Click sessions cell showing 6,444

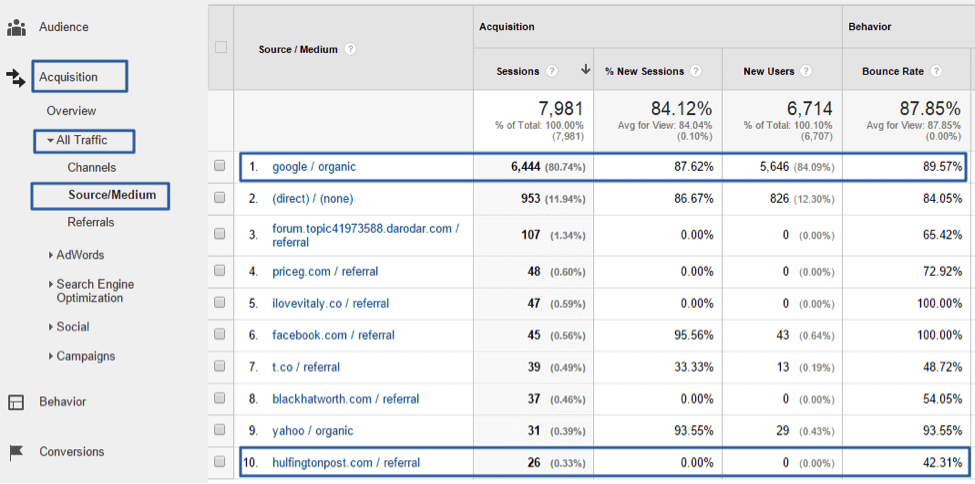[x=525, y=167]
